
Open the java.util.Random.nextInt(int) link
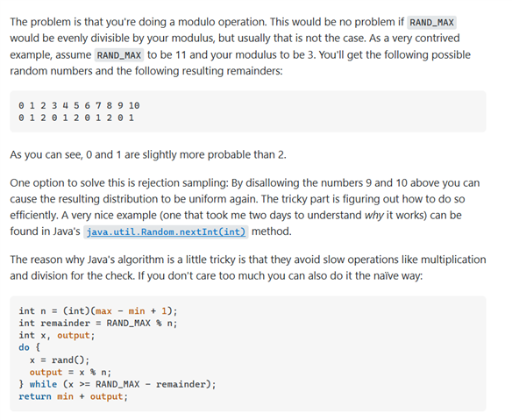(166, 231)
